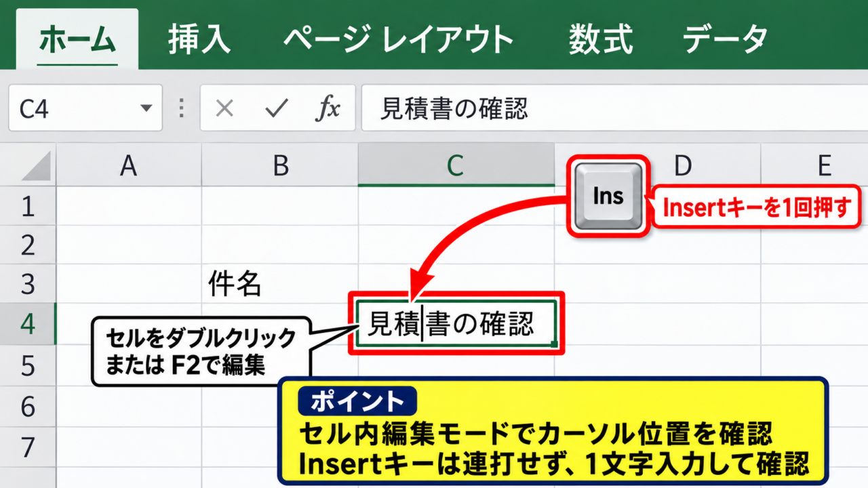Switch to the ホーム tab
The width and height of the screenshot is (868, 488).
tap(77, 39)
